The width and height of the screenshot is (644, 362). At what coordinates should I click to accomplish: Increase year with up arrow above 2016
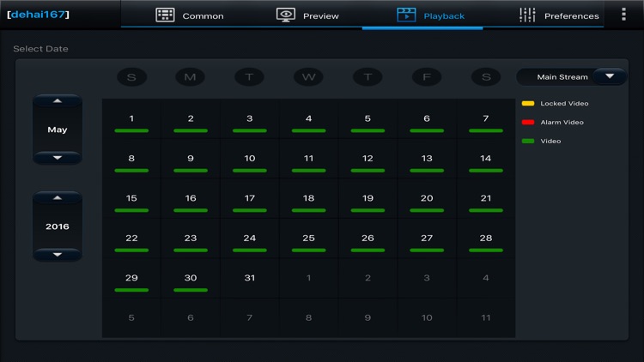57,197
